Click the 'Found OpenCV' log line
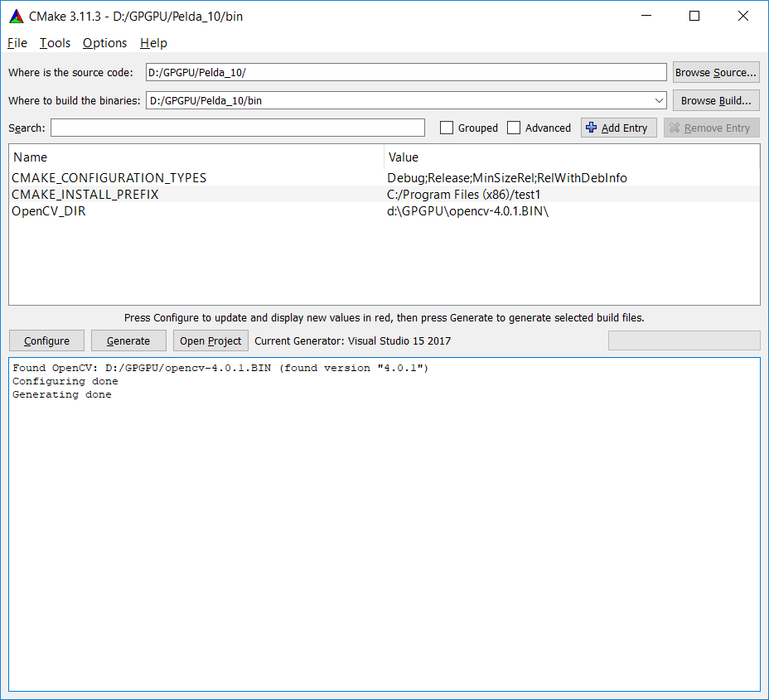 pyautogui.click(x=220, y=368)
